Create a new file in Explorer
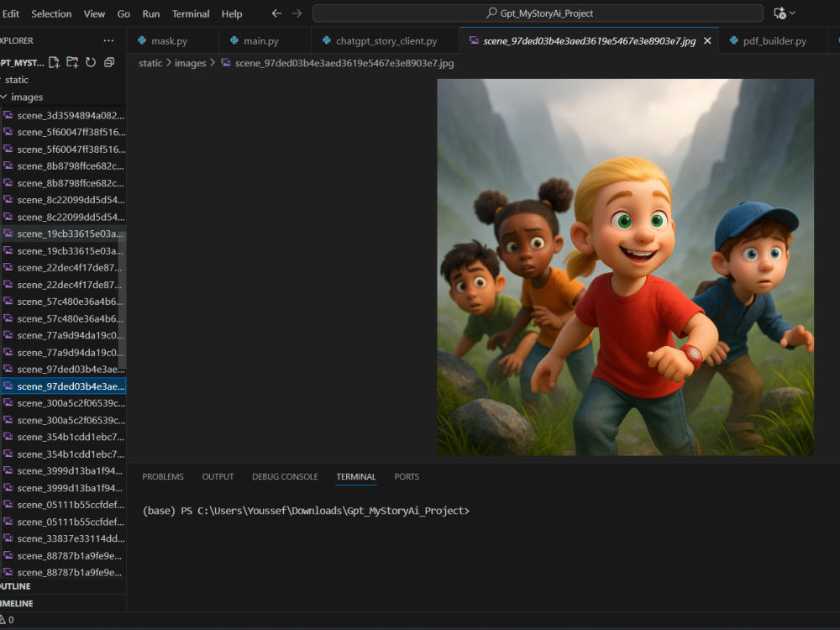This screenshot has width=840, height=630. pyautogui.click(x=54, y=63)
